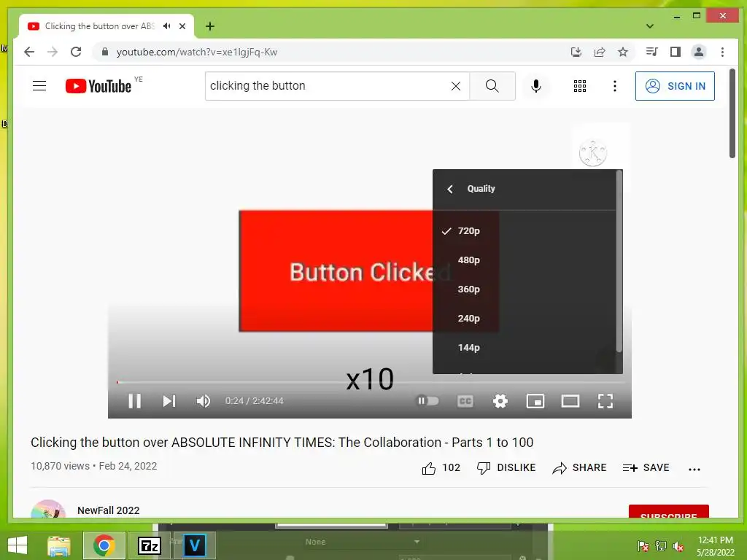Select 720p quality

click(524, 231)
